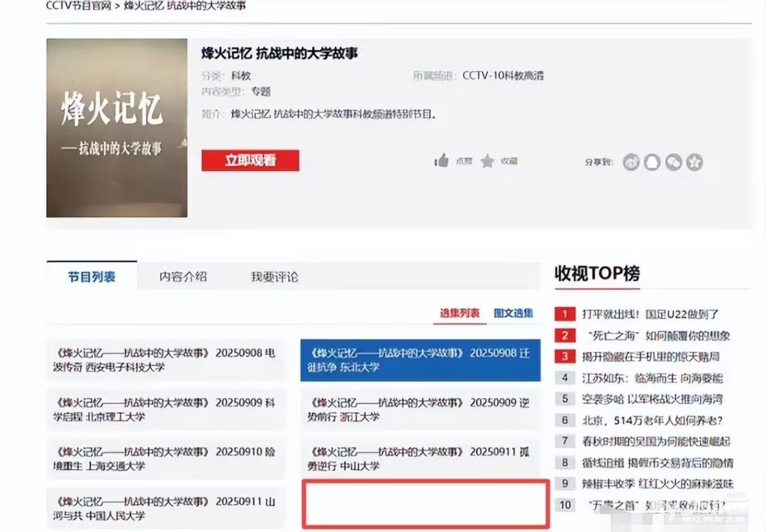Switch to the 内容介绍 tab
The height and width of the screenshot is (532, 766).
pos(183,277)
